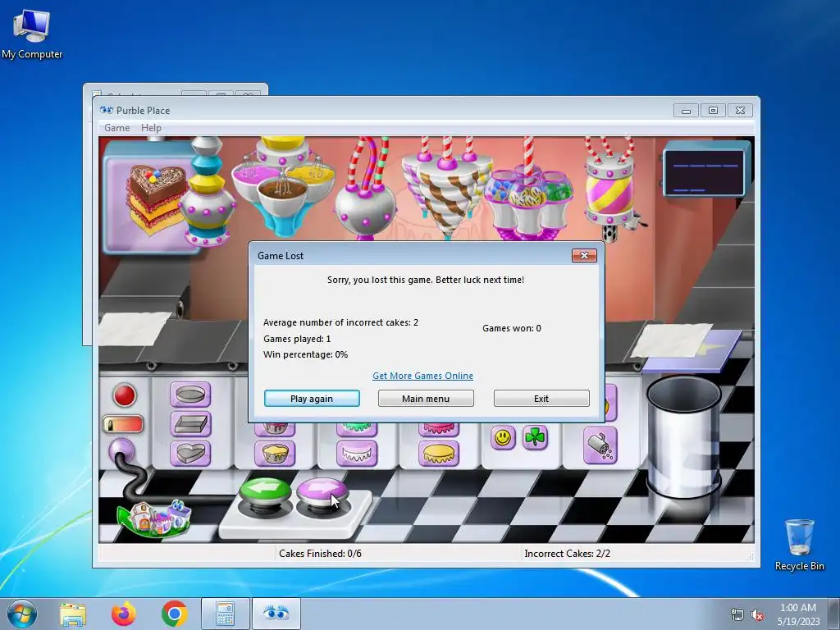Maximize the Purble Place window
The image size is (840, 630).
(713, 111)
